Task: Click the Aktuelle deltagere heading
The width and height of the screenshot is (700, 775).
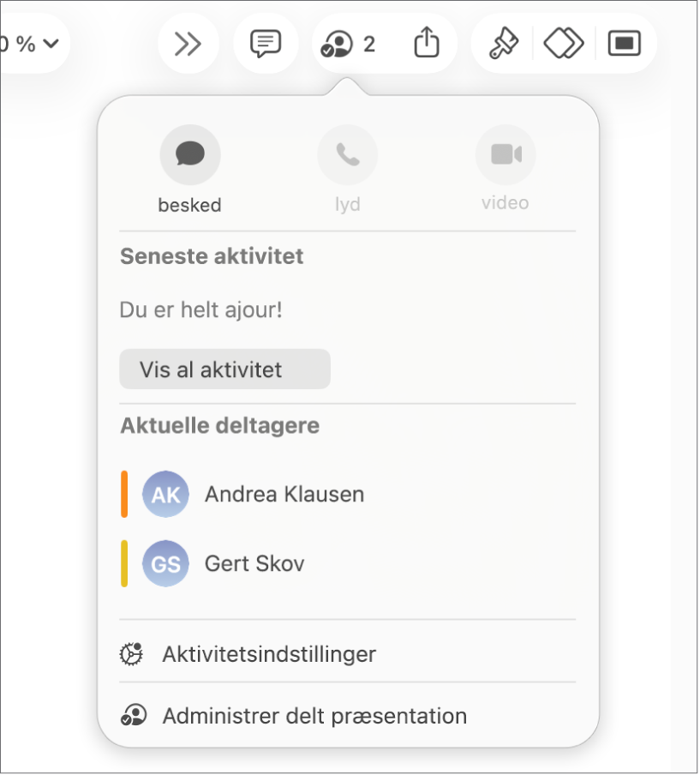Action: (220, 425)
